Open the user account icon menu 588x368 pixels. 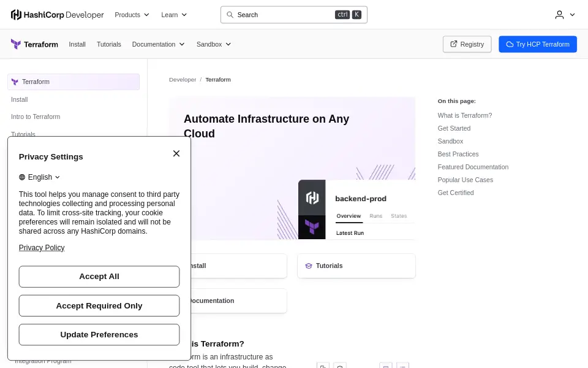[559, 15]
